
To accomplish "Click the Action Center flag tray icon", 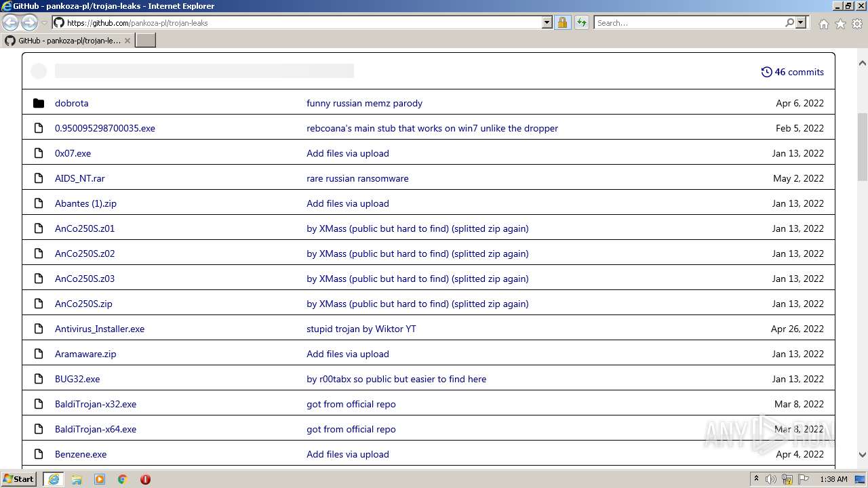I will [x=804, y=479].
